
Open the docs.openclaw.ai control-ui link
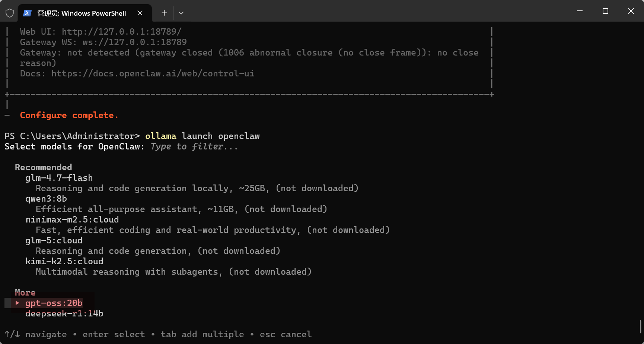click(x=153, y=73)
